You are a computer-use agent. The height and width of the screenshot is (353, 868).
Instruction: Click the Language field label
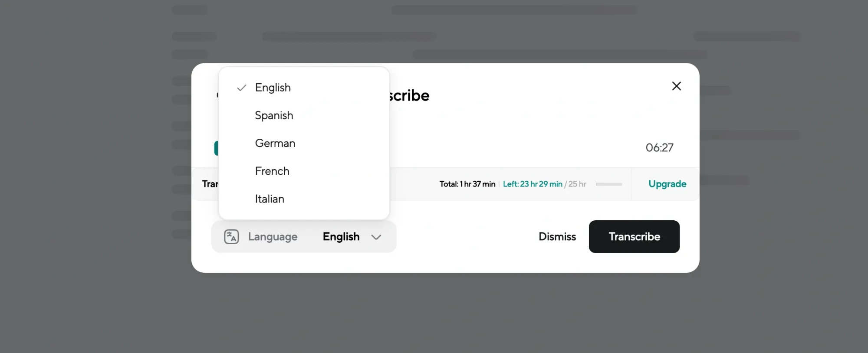coord(273,237)
